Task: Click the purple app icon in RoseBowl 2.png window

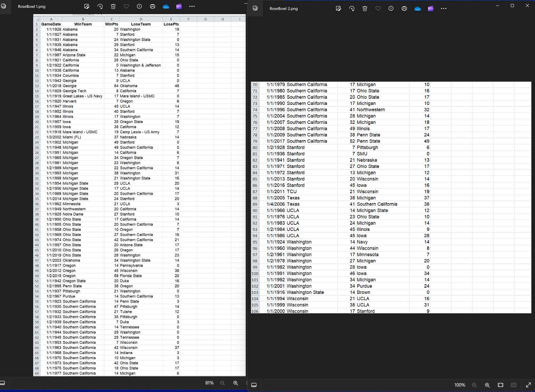Action: click(431, 9)
